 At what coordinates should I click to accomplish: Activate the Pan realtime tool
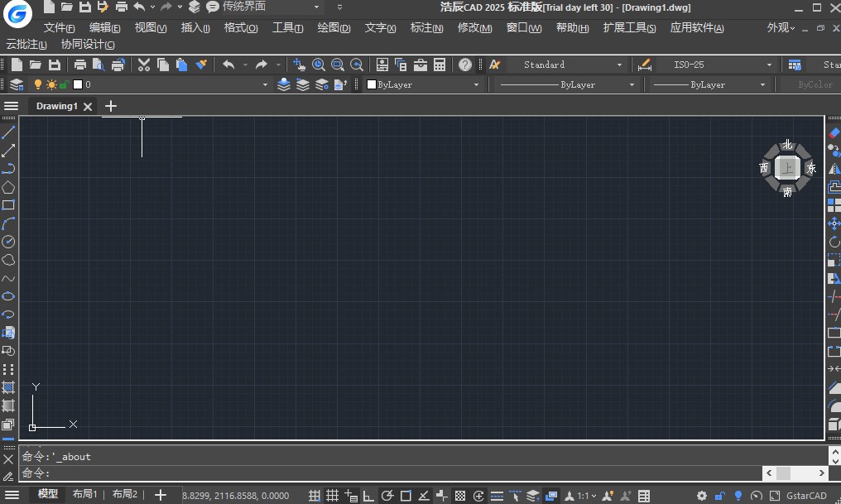(299, 65)
